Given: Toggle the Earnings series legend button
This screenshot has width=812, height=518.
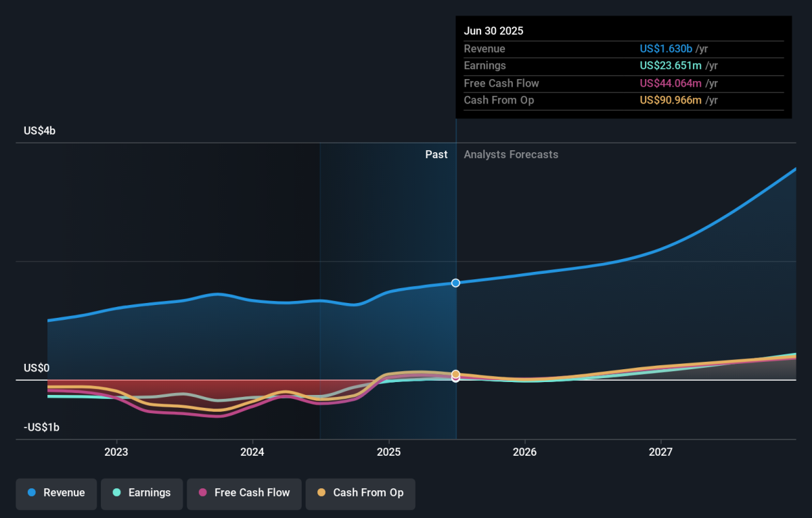Looking at the screenshot, I should (x=142, y=493).
